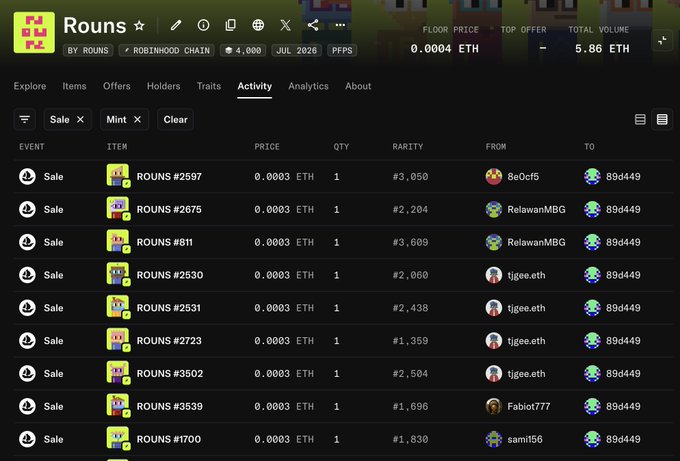Open the ROUNS #2531 item link
The width and height of the screenshot is (680, 461).
click(169, 308)
